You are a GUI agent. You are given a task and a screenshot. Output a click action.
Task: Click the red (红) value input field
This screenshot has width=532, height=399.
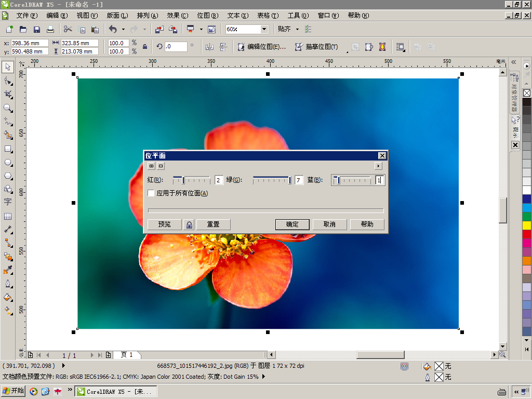[x=219, y=180]
